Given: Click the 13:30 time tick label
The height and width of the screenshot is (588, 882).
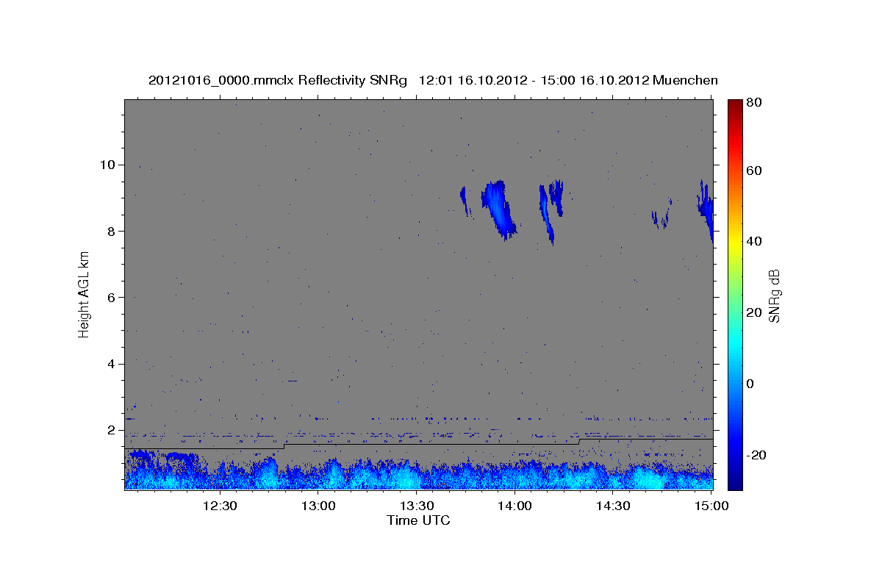Looking at the screenshot, I should point(417,506).
